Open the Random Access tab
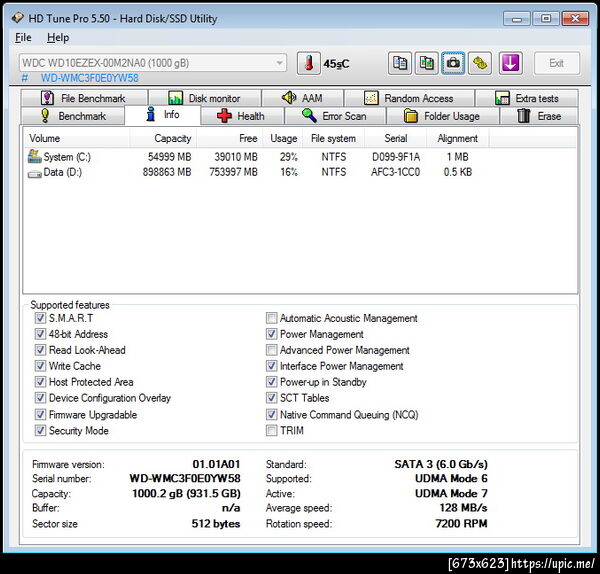This screenshot has height=574, width=600. coord(409,98)
